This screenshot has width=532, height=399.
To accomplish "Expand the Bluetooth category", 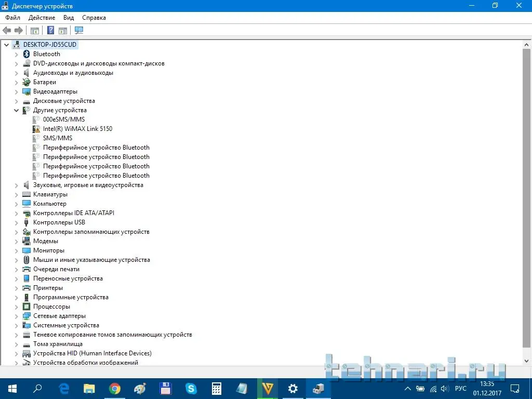I will click(16, 54).
